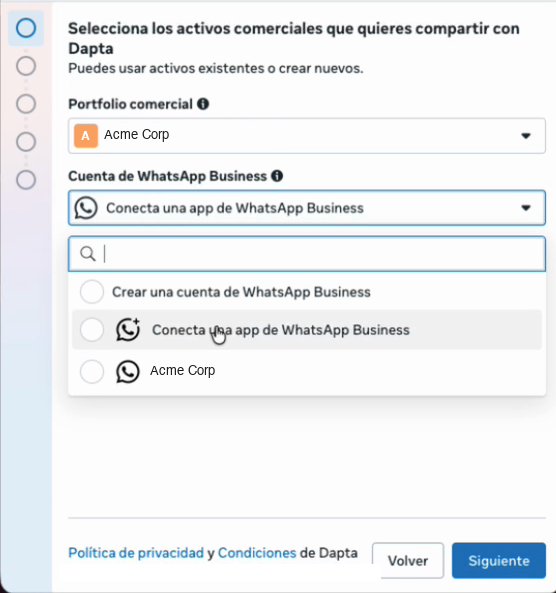This screenshot has height=593, width=556.
Task: Click the WhatsApp plus icon in Conecta una app option
Action: (128, 329)
